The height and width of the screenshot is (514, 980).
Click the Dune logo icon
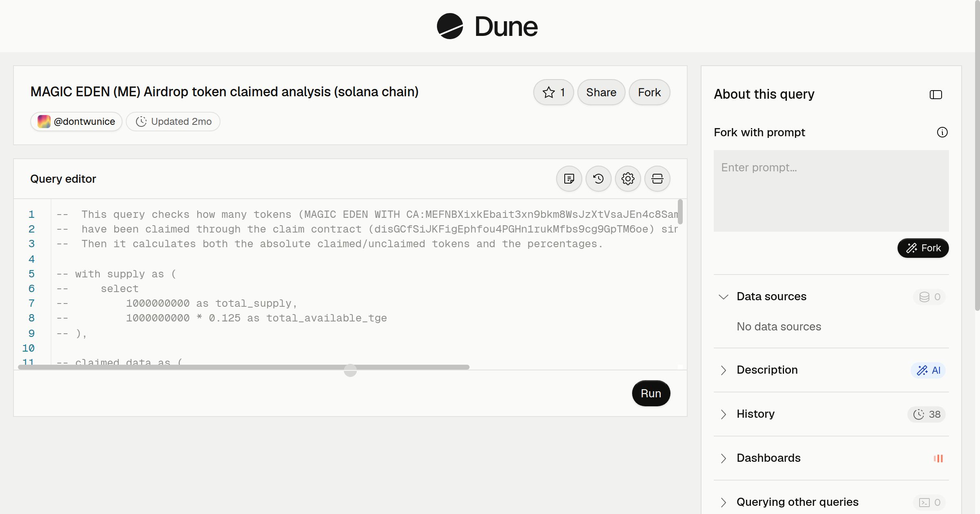click(x=450, y=26)
